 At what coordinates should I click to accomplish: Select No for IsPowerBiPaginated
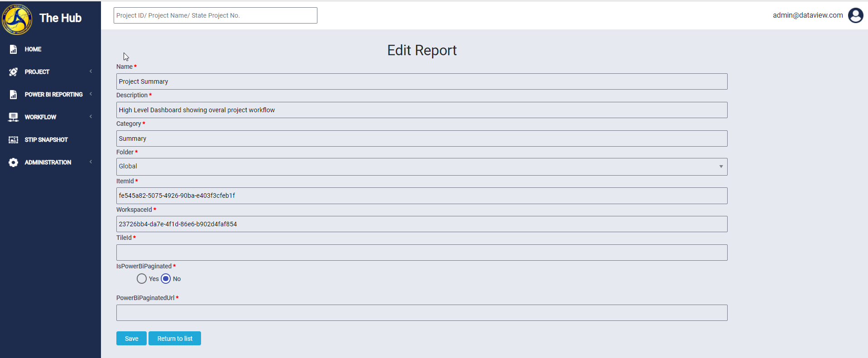click(x=166, y=279)
